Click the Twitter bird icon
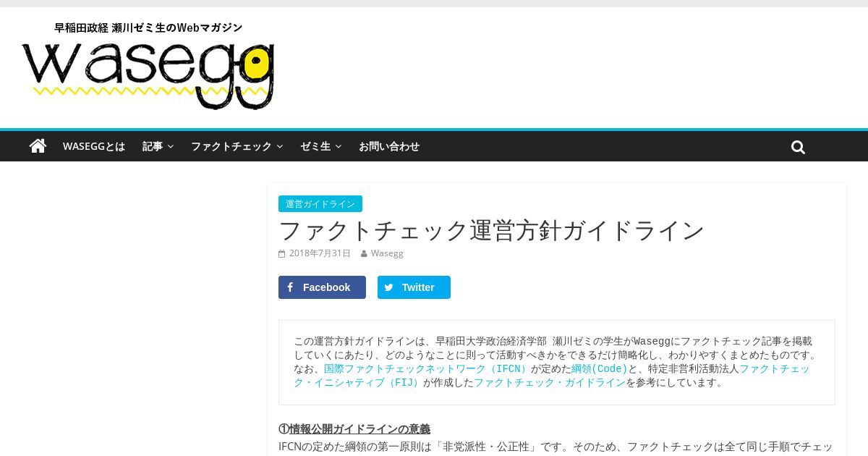This screenshot has width=868, height=456. coord(388,287)
